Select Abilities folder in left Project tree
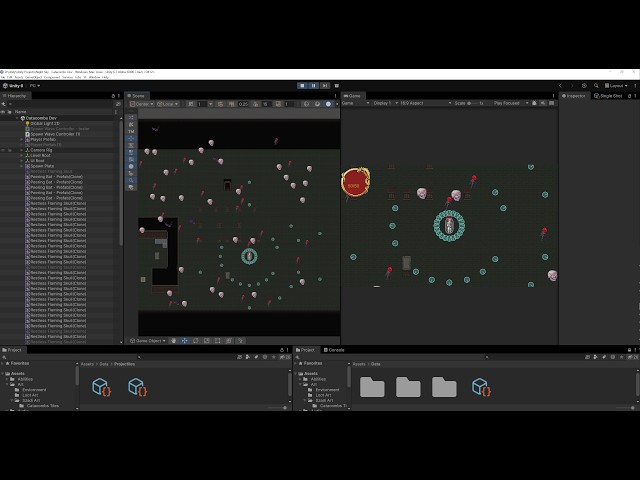 tap(24, 379)
